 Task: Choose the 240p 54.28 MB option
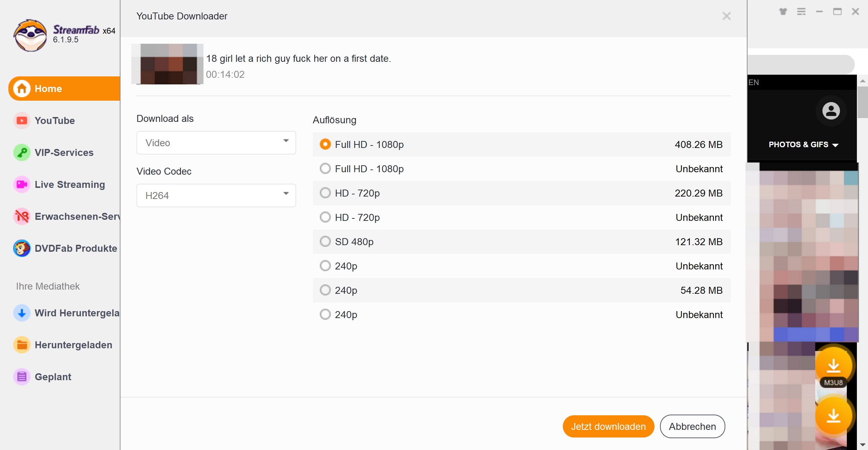325,290
